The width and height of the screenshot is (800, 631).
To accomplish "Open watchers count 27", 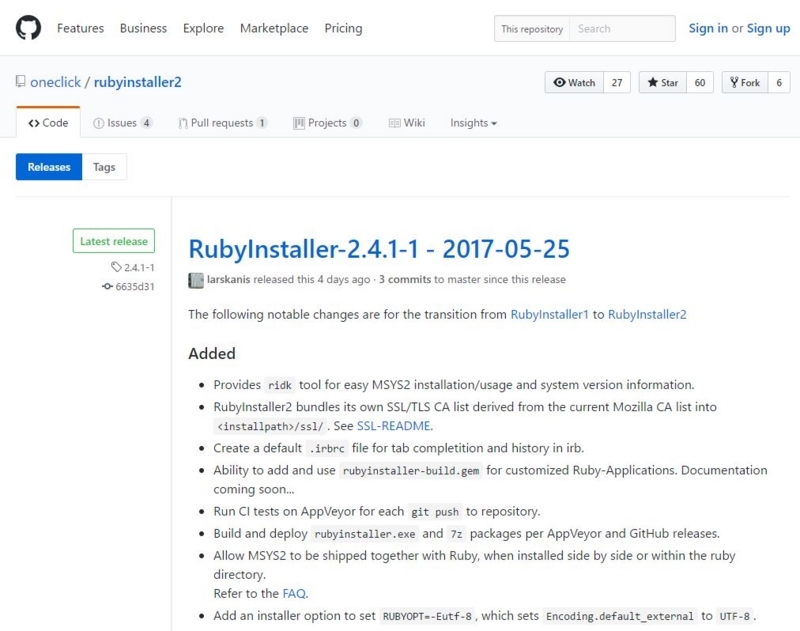I will tap(617, 82).
